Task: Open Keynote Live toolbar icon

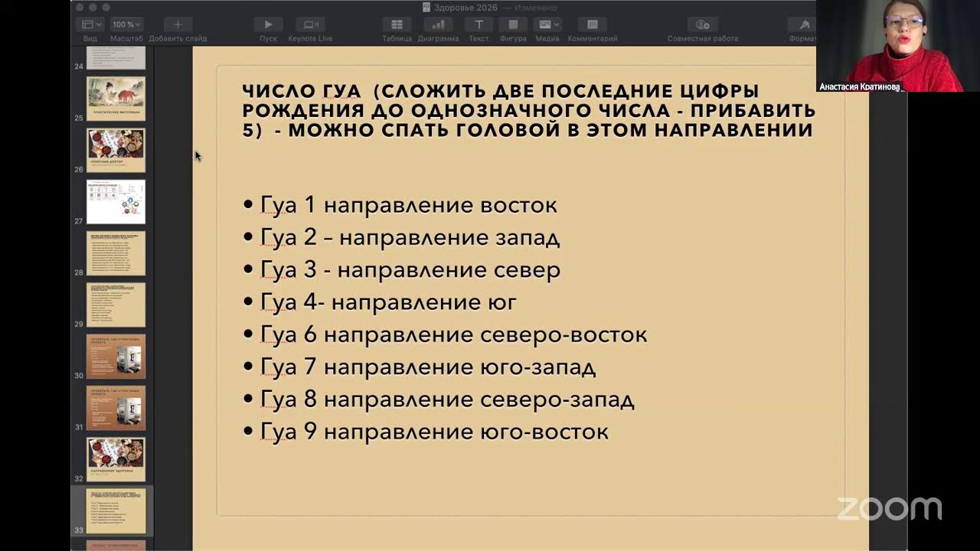Action: (x=310, y=24)
